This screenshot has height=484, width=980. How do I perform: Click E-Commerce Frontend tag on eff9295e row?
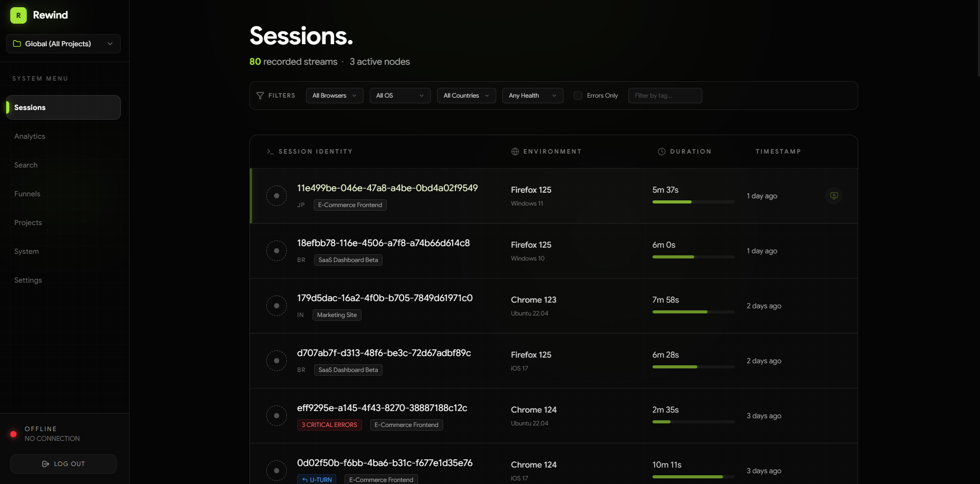point(407,425)
